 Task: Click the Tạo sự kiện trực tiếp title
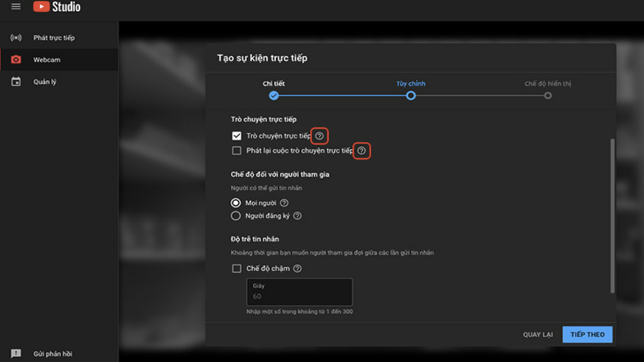(x=262, y=58)
